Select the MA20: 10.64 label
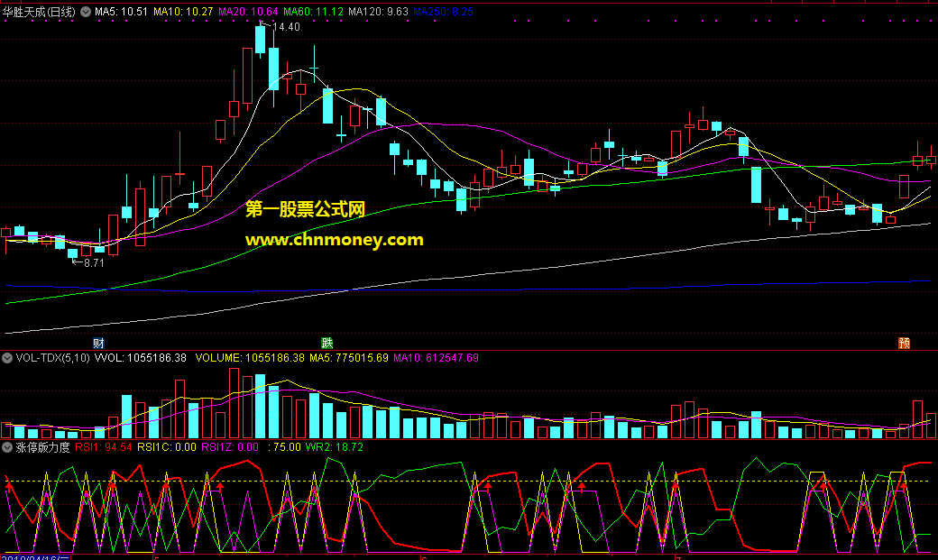The image size is (938, 560). [x=248, y=12]
